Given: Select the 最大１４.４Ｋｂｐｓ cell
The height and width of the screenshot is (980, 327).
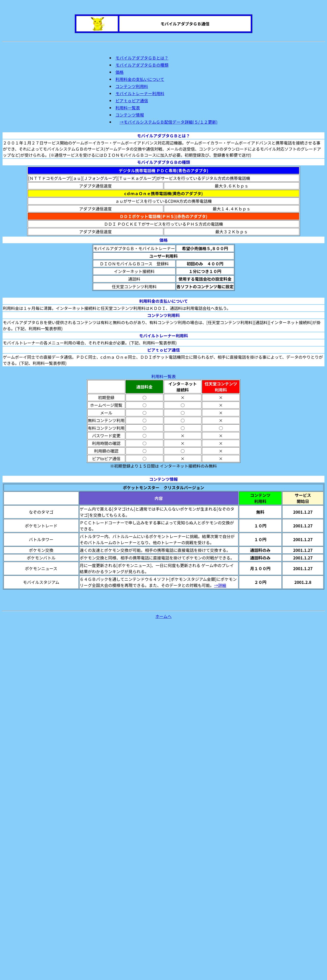Looking at the screenshot, I should (x=231, y=208).
